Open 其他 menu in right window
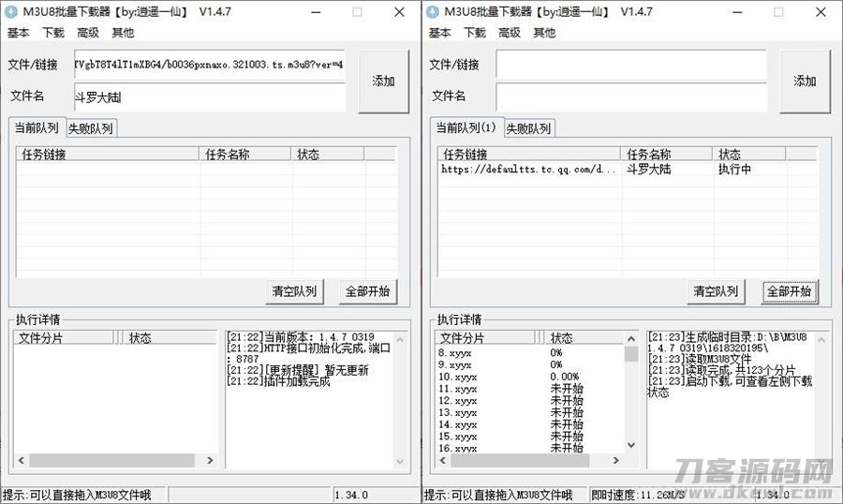 [544, 33]
